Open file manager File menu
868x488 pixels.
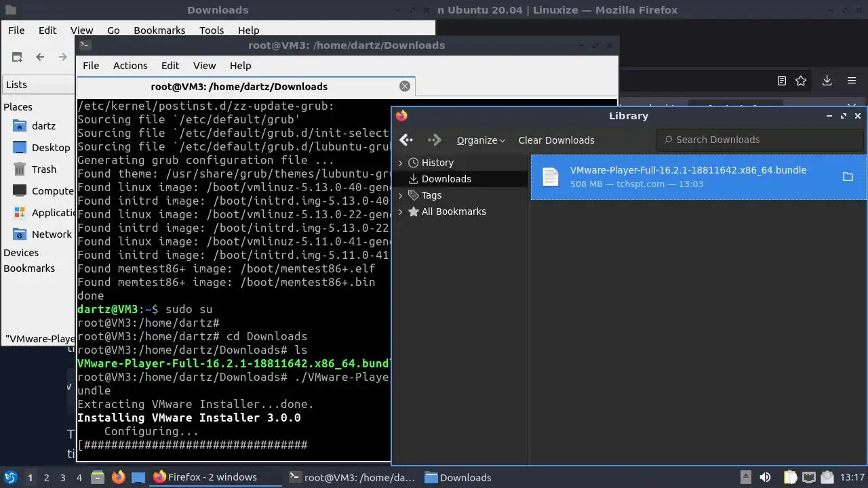pos(16,30)
